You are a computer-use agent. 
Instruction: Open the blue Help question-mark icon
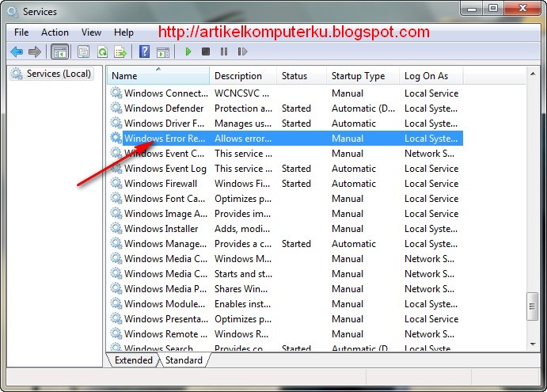pos(144,51)
